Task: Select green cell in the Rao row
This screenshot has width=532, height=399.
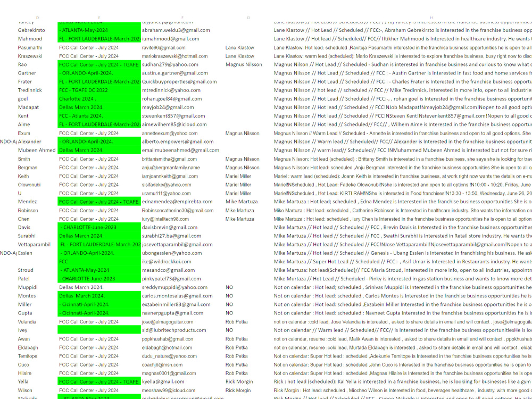Action: [x=99, y=64]
